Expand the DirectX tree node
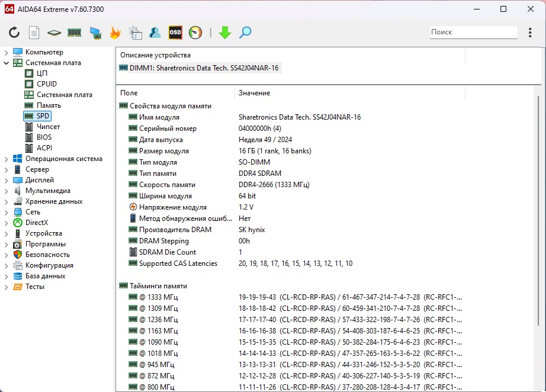This screenshot has width=546, height=392. [x=6, y=223]
